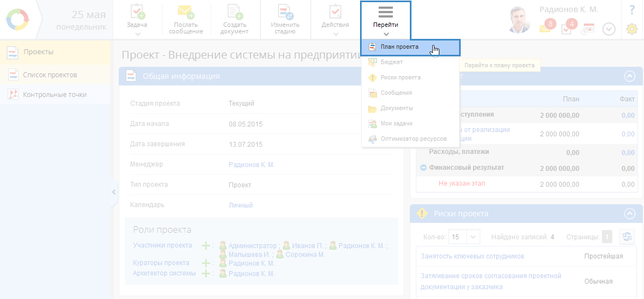
Task: Open the tasks notification with badge 4
Action: [567, 27]
